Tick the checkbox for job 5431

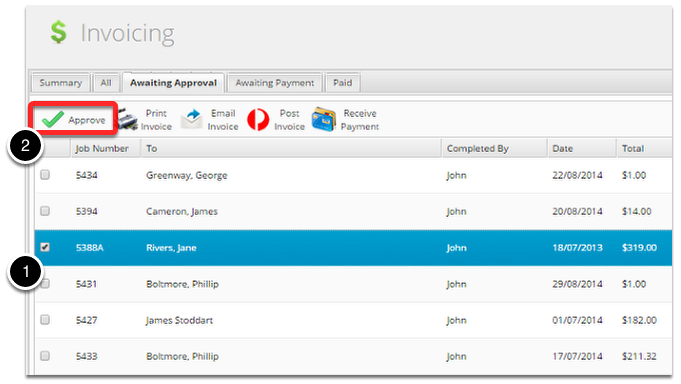click(46, 284)
